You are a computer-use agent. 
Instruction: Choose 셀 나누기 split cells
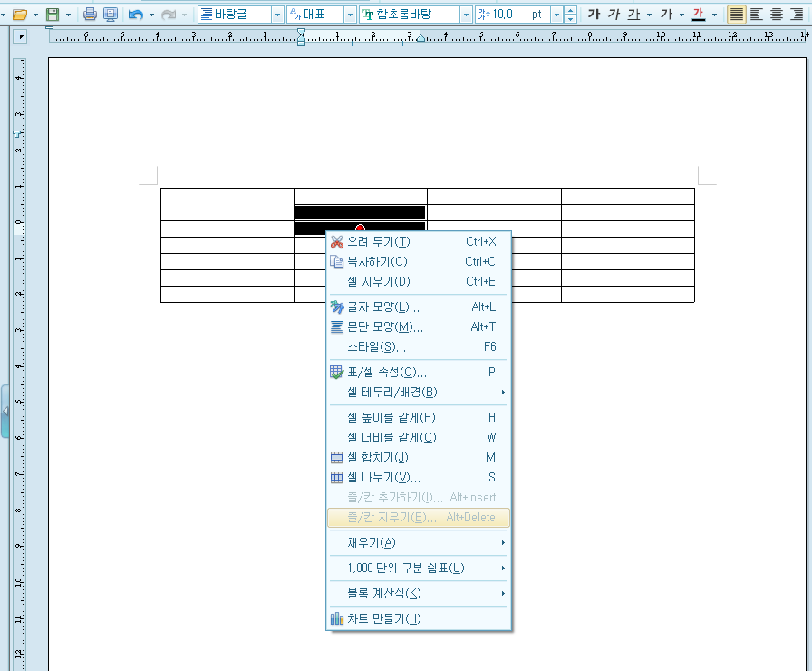(x=419, y=477)
